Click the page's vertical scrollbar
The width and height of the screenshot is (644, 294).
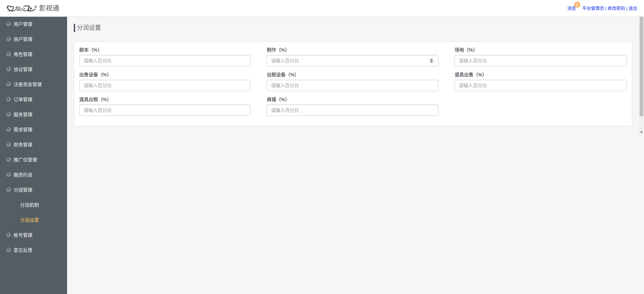pyautogui.click(x=641, y=67)
